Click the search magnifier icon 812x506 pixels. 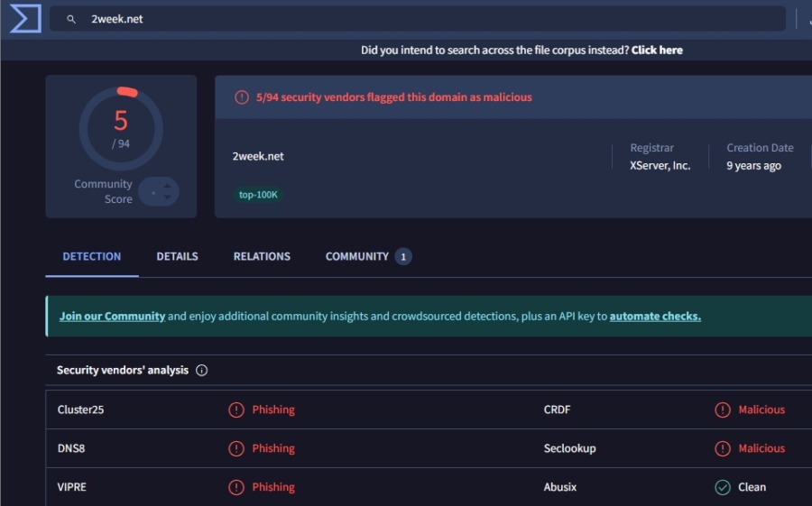click(71, 19)
